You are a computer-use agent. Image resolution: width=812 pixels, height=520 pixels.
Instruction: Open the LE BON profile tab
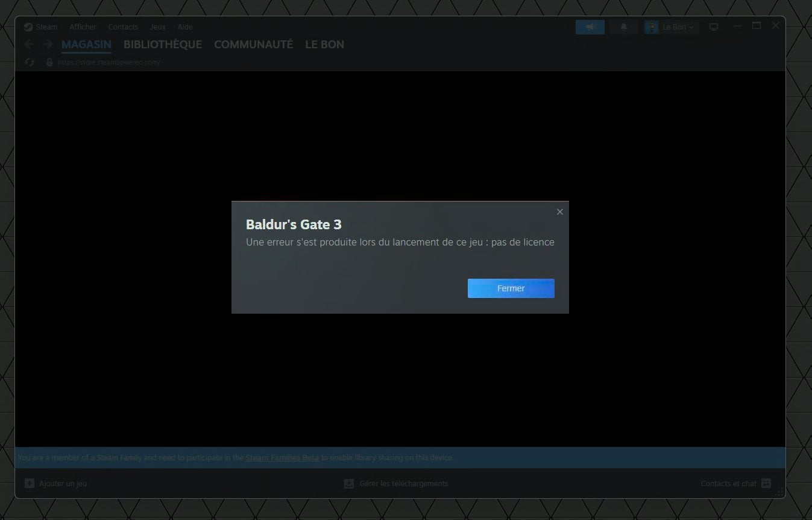[x=324, y=45]
